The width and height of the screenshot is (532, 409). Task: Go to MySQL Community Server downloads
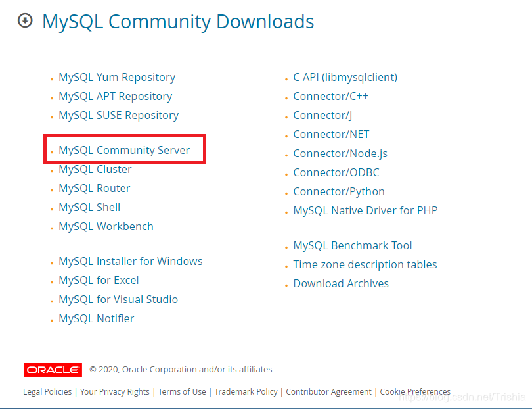tap(124, 150)
